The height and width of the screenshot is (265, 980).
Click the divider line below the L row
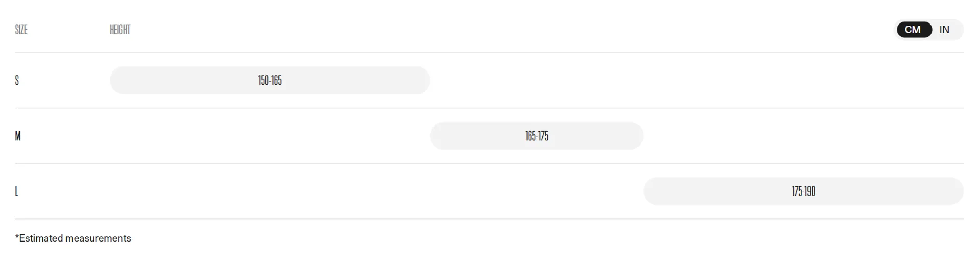tap(489, 219)
